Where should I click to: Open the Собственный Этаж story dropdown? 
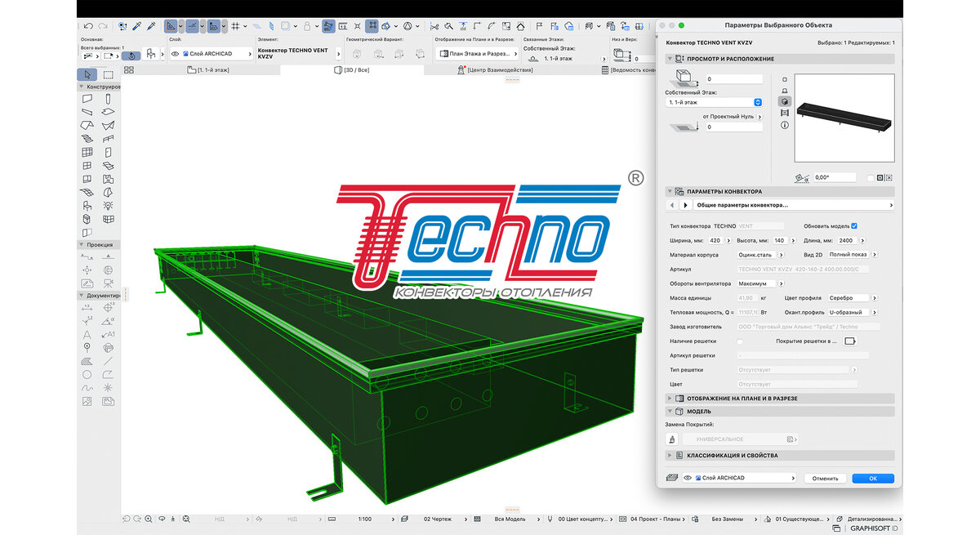(x=714, y=102)
